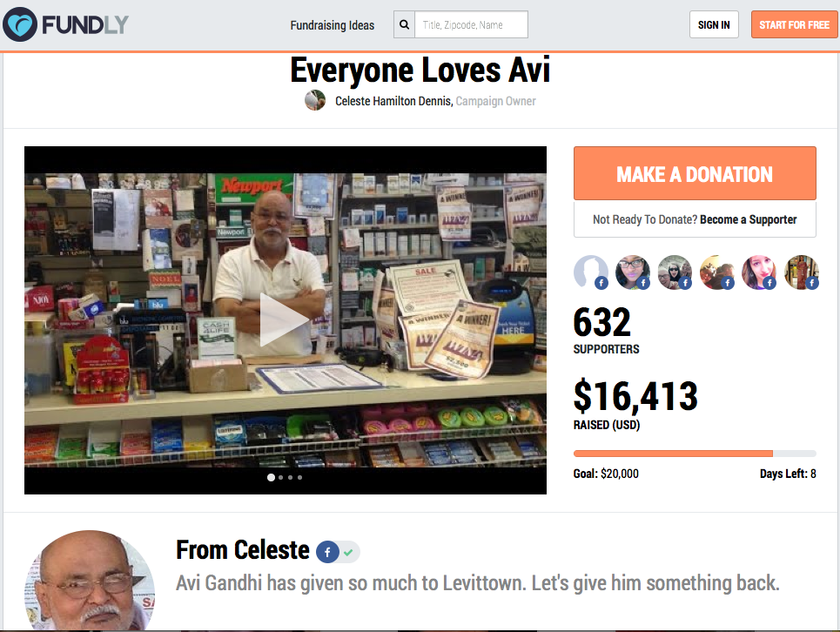
Task: Click Become a Supporter link
Action: 748,219
